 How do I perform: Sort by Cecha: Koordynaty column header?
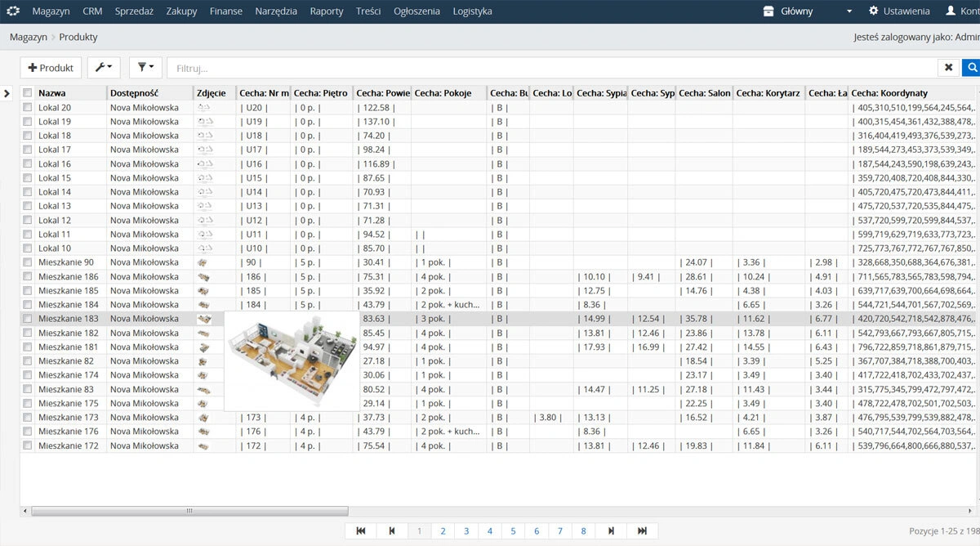914,93
